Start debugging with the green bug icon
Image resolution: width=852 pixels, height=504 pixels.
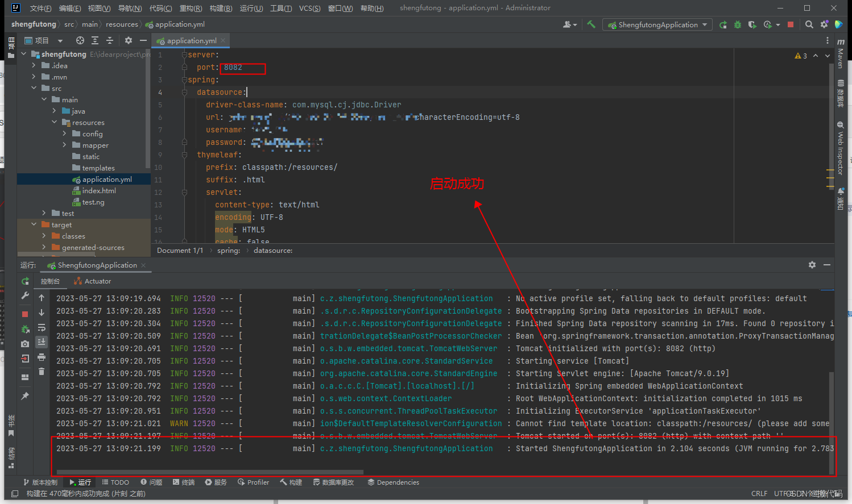[738, 24]
